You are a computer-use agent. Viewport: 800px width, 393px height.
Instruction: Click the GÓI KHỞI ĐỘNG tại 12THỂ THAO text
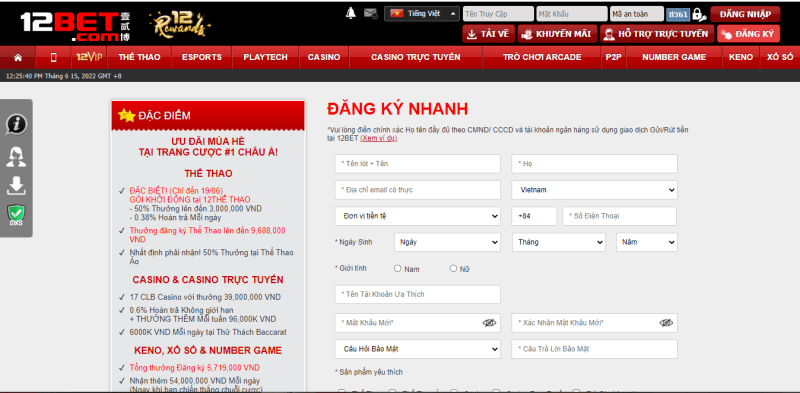pyautogui.click(x=190, y=199)
